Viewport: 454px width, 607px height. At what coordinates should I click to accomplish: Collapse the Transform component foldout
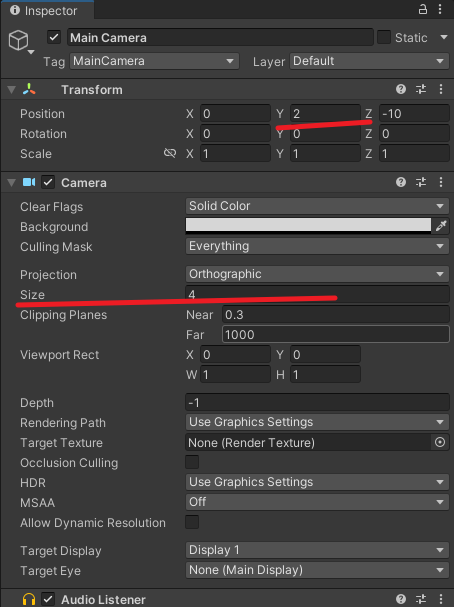pos(12,90)
